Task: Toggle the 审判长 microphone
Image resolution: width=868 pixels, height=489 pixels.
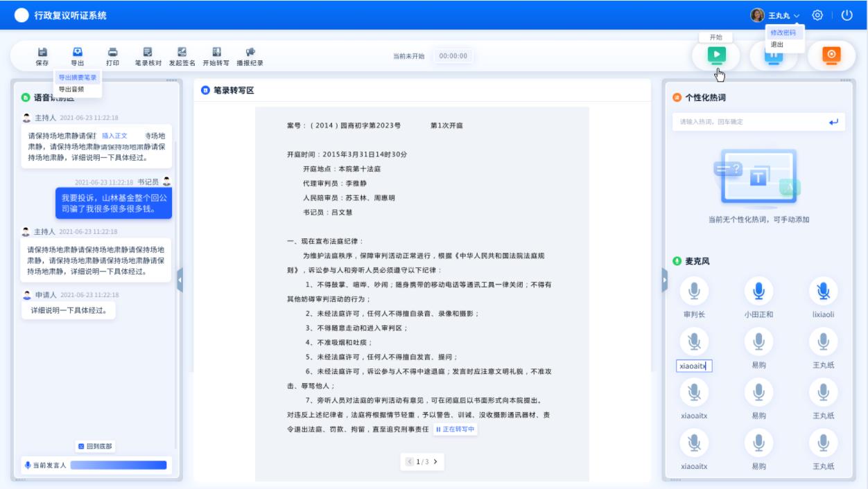Action: [x=694, y=292]
